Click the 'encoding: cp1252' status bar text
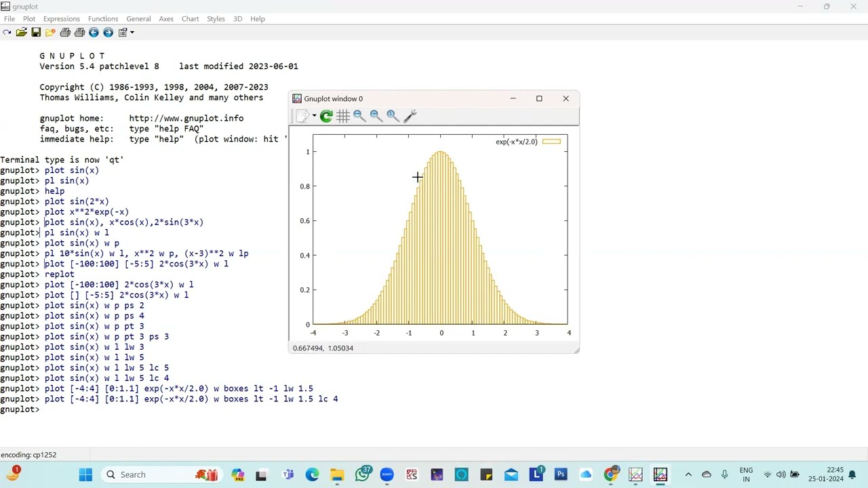868x488 pixels. point(28,455)
